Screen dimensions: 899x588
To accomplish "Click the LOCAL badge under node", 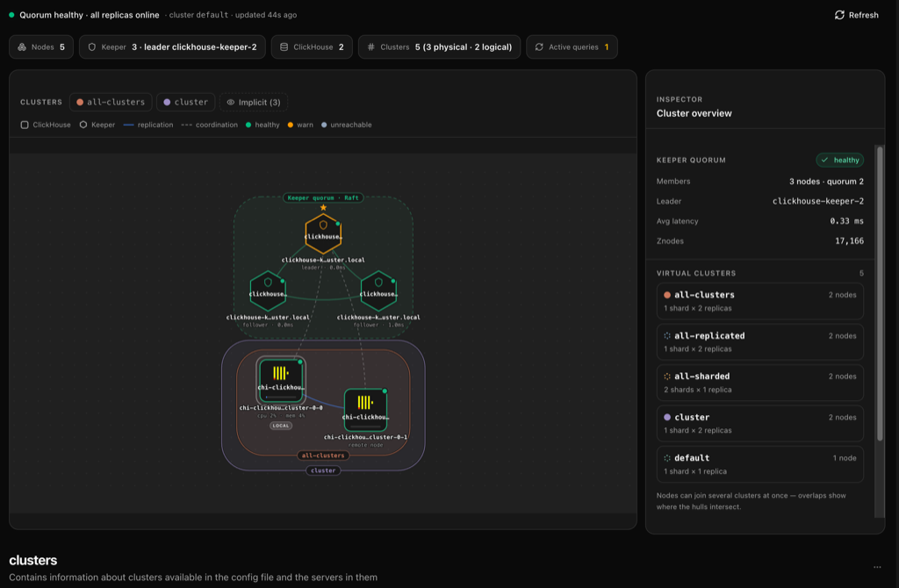I will click(x=280, y=426).
